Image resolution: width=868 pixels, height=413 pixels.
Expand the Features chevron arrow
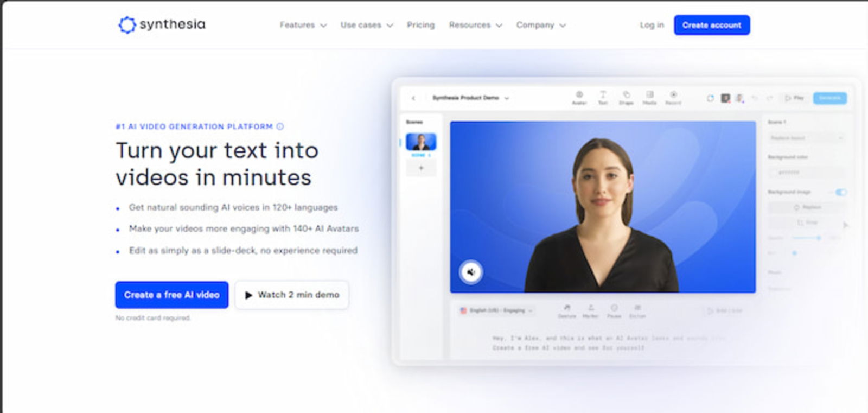[324, 26]
